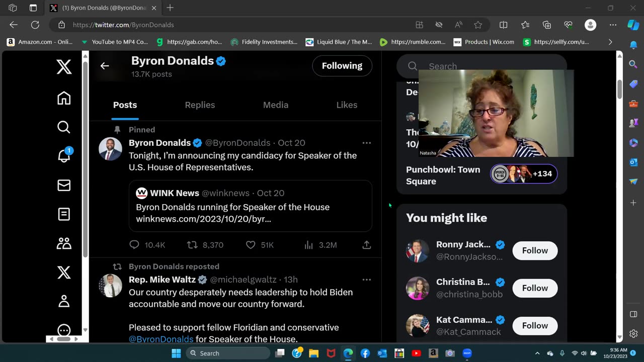
Task: Close the Byron Donalds browser tab
Action: [x=154, y=8]
